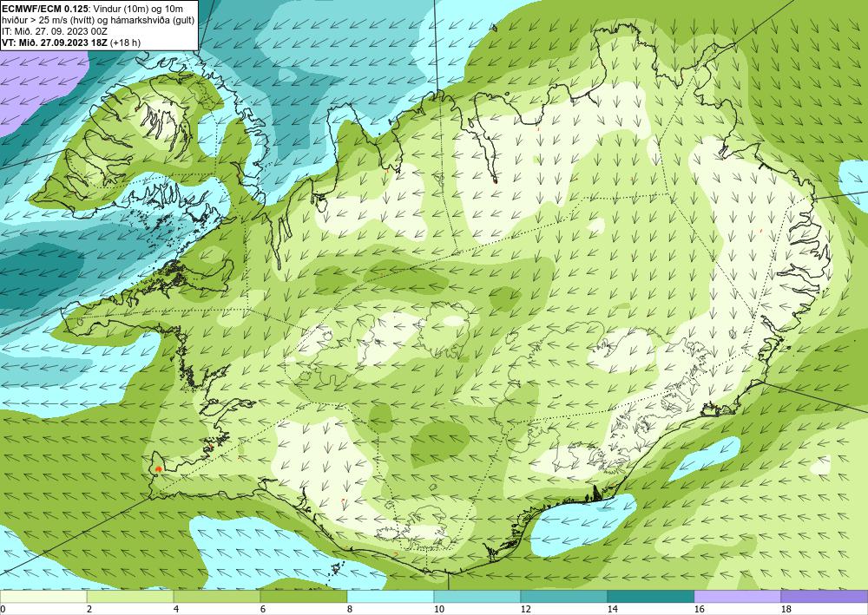Click the 8–10 m/s light cyan swatch

tap(391, 597)
